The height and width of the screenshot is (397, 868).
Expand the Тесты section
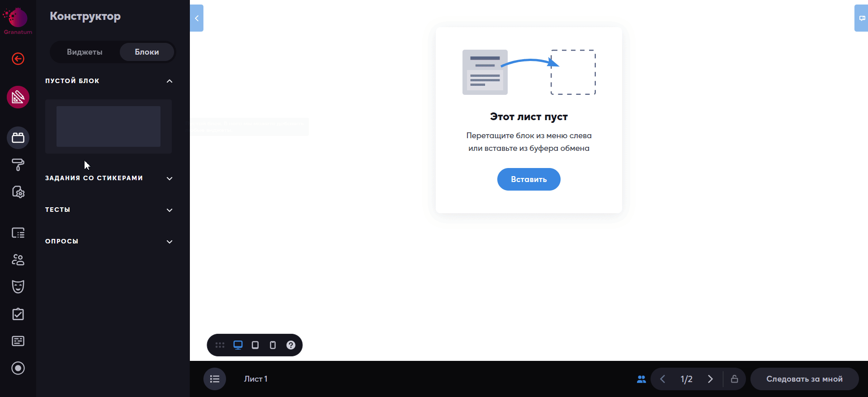click(170, 210)
